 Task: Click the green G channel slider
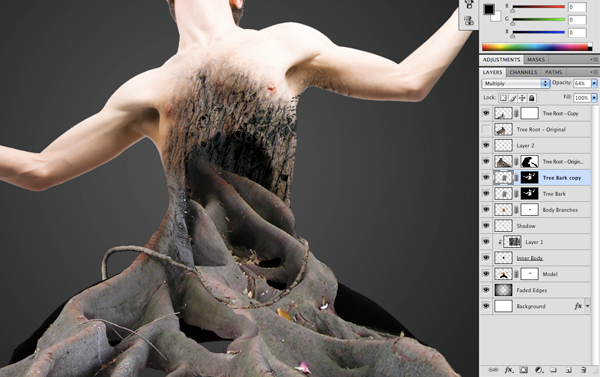click(x=538, y=20)
